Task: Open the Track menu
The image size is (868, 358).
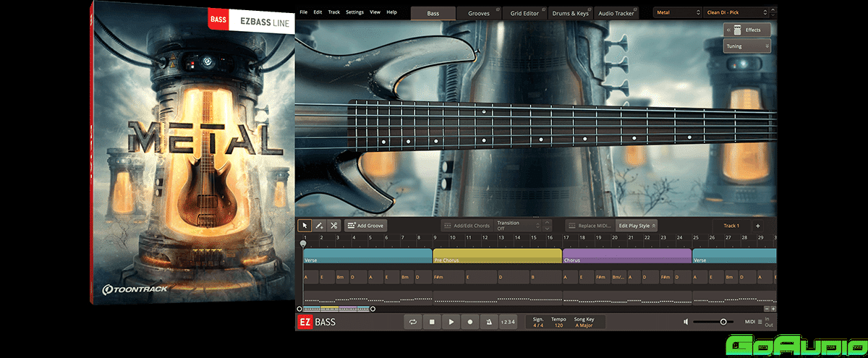Action: [x=334, y=12]
